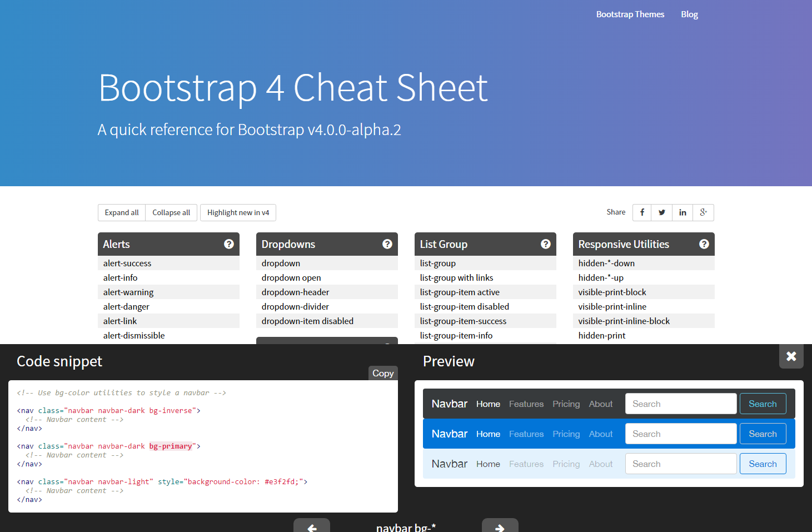The width and height of the screenshot is (812, 532).
Task: Collapse all sections
Action: (x=171, y=212)
